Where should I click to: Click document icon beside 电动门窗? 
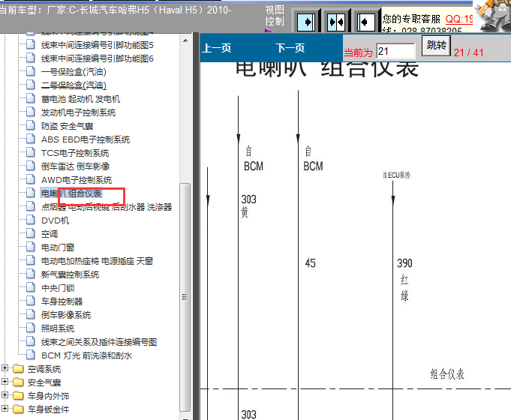click(x=31, y=247)
